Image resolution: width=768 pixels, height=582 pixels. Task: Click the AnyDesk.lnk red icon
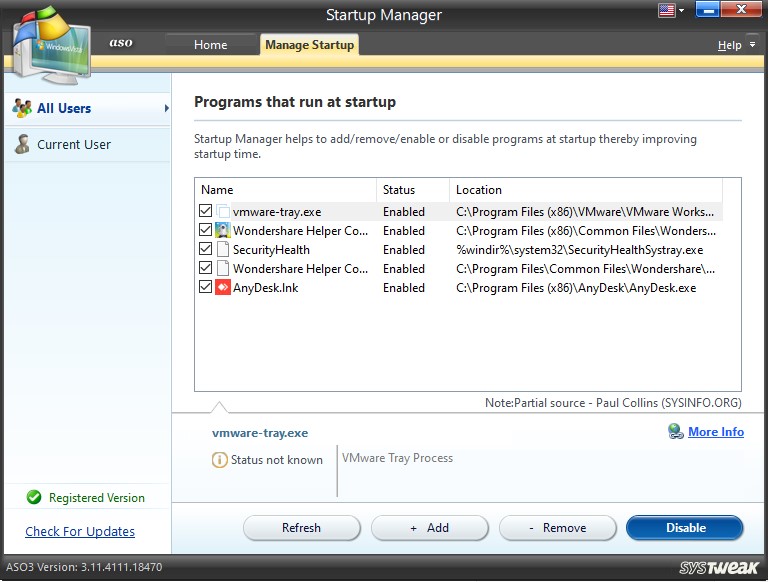point(222,288)
